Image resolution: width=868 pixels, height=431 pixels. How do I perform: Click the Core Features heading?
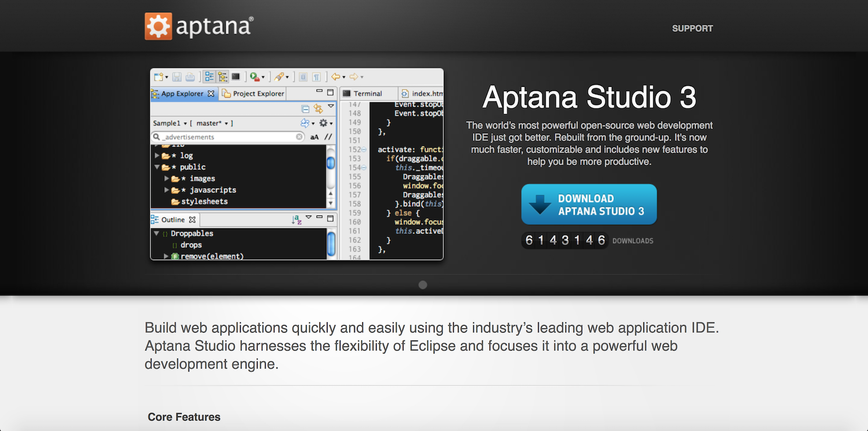point(184,417)
